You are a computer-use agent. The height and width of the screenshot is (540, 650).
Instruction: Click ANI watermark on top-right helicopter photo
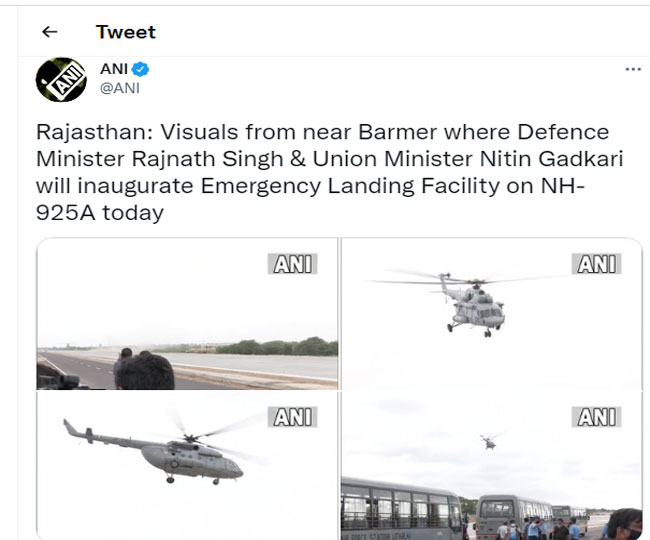(x=597, y=264)
